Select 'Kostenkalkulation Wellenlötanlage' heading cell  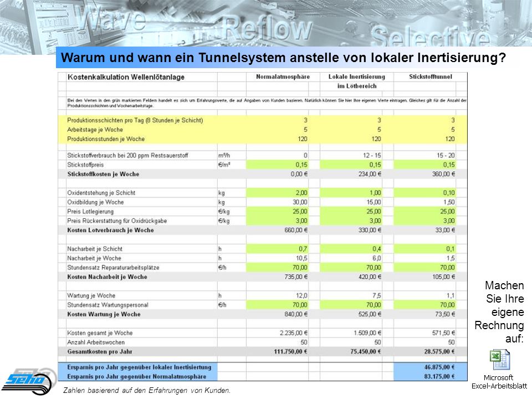pos(126,77)
